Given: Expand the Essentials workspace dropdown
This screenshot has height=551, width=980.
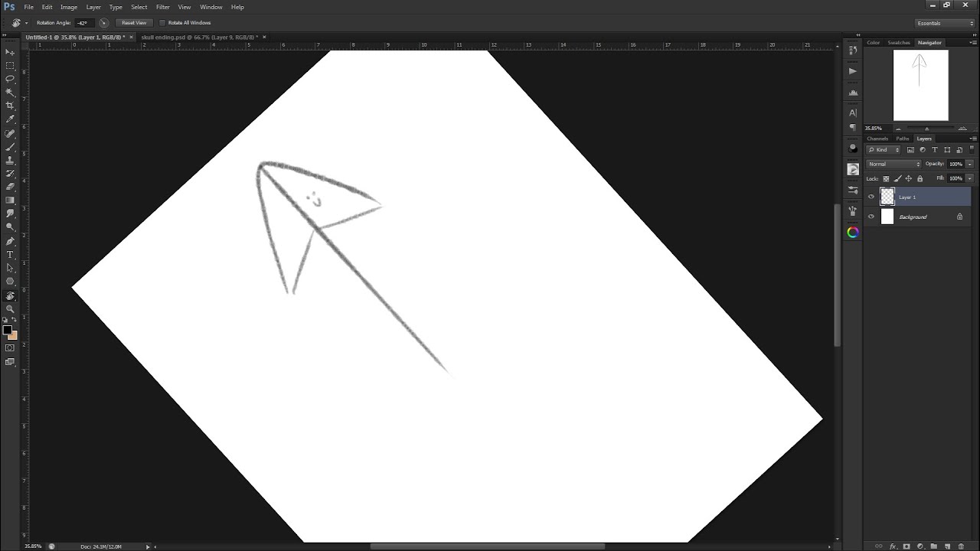Looking at the screenshot, I should pyautogui.click(x=946, y=23).
